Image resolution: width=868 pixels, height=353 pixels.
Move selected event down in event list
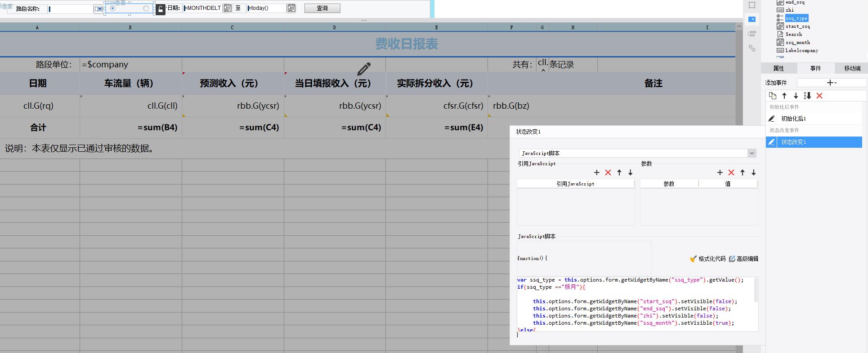pyautogui.click(x=796, y=96)
